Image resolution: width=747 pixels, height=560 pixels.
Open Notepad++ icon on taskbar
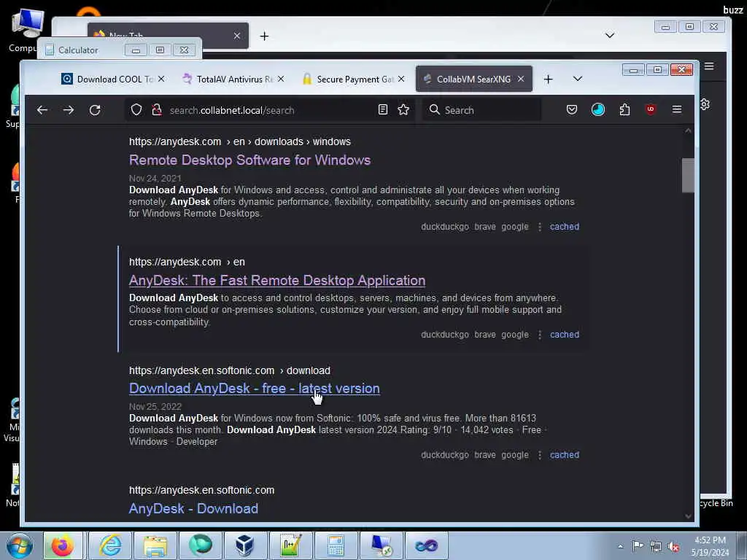coord(290,545)
